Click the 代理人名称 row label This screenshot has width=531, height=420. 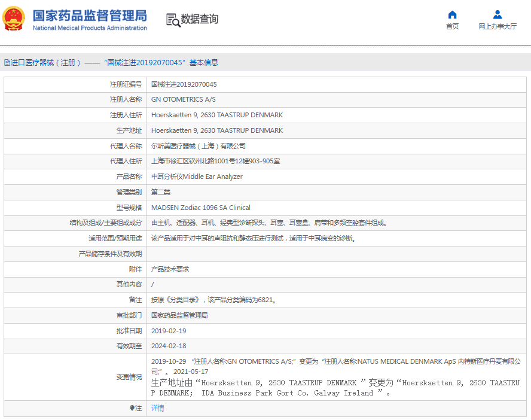click(x=126, y=146)
